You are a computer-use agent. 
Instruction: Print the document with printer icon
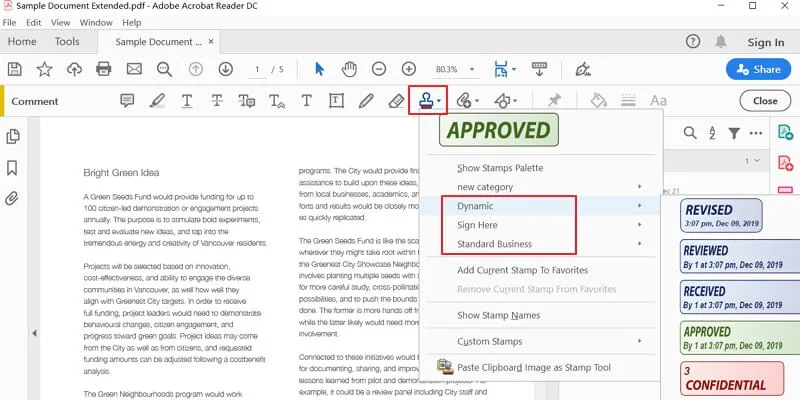[x=104, y=69]
